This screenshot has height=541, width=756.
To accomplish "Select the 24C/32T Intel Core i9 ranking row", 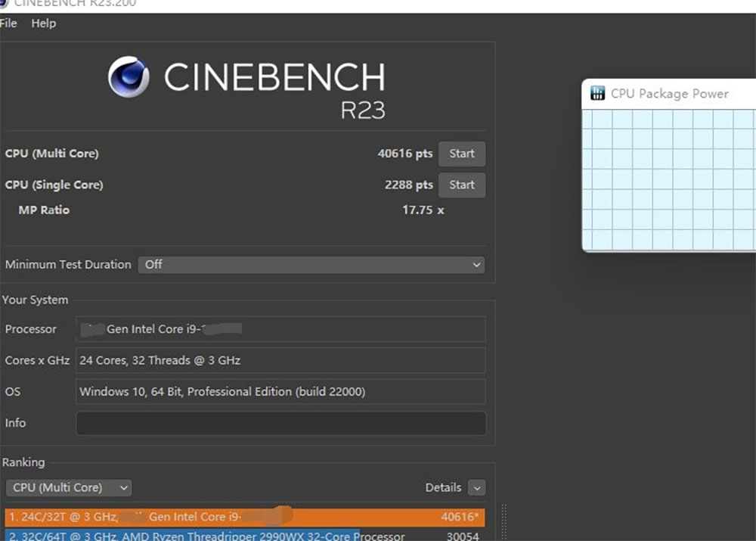I will pos(245,517).
